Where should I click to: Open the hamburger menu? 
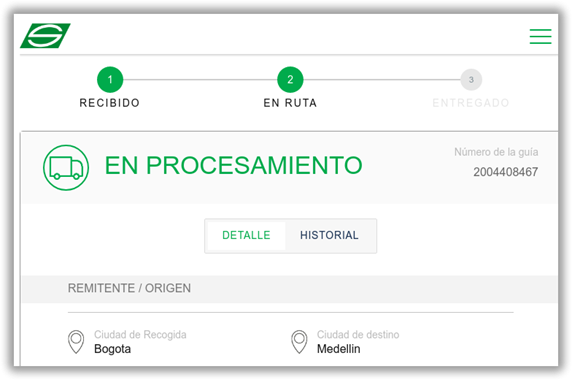tap(540, 36)
